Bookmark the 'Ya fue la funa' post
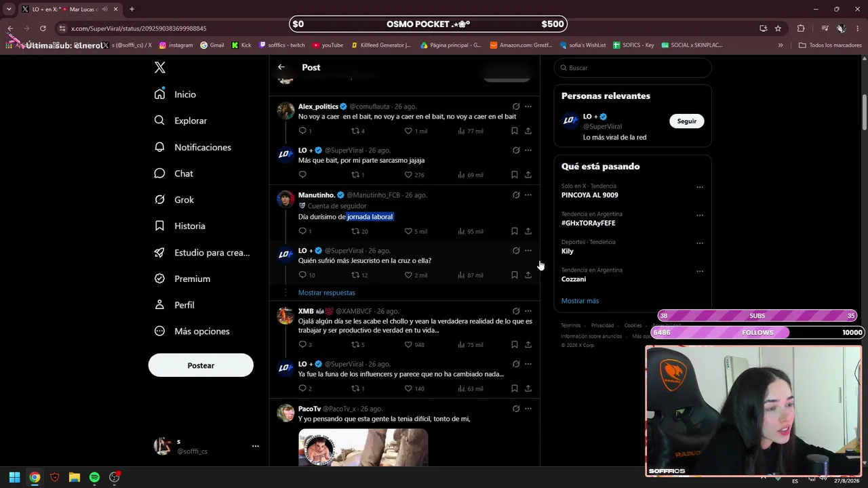The width and height of the screenshot is (868, 488). [x=515, y=388]
